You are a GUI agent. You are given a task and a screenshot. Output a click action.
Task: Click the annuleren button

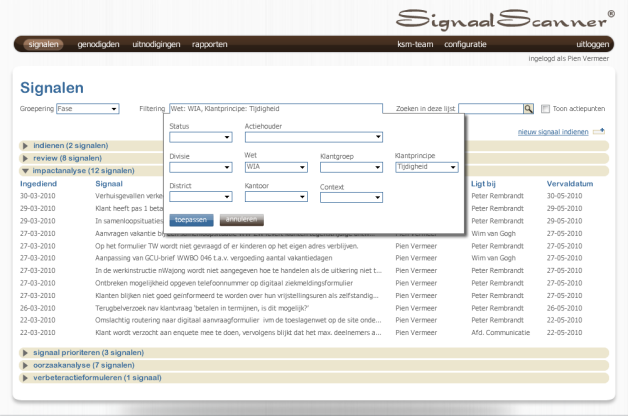(242, 219)
